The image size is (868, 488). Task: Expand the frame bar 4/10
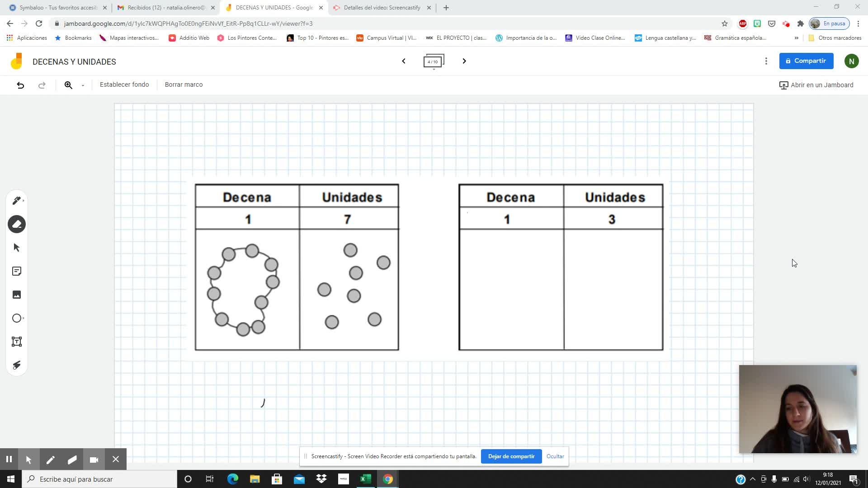(434, 61)
